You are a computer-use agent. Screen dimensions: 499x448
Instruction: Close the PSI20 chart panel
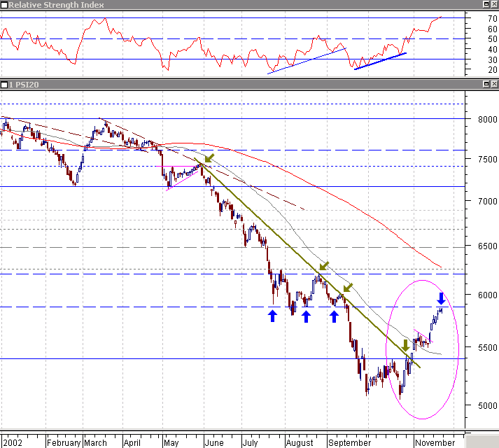click(494, 84)
